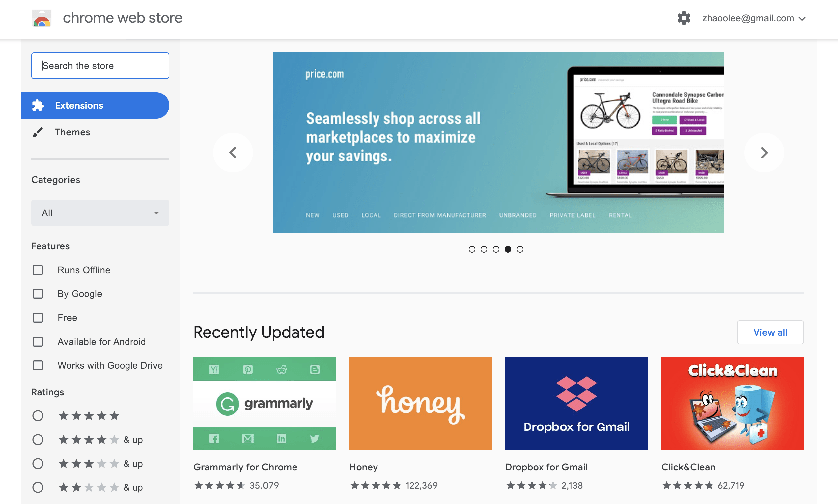
Task: Click View all for Recently Updated
Action: point(770,332)
